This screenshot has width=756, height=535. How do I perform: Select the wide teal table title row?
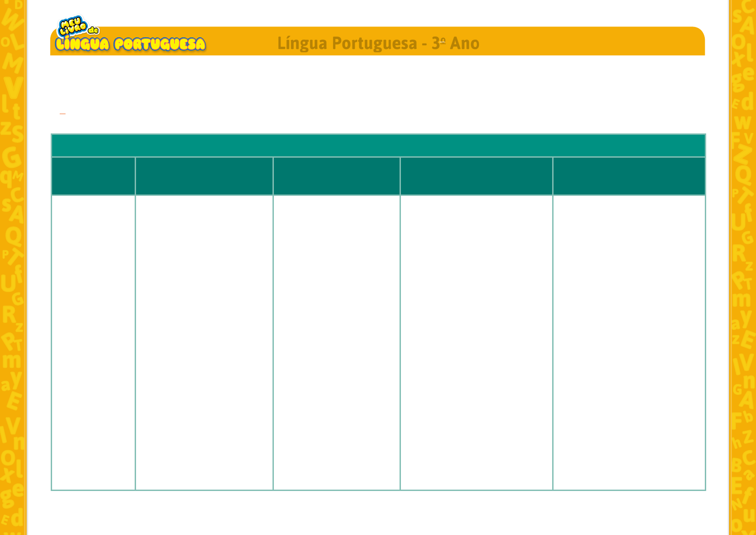click(x=378, y=146)
